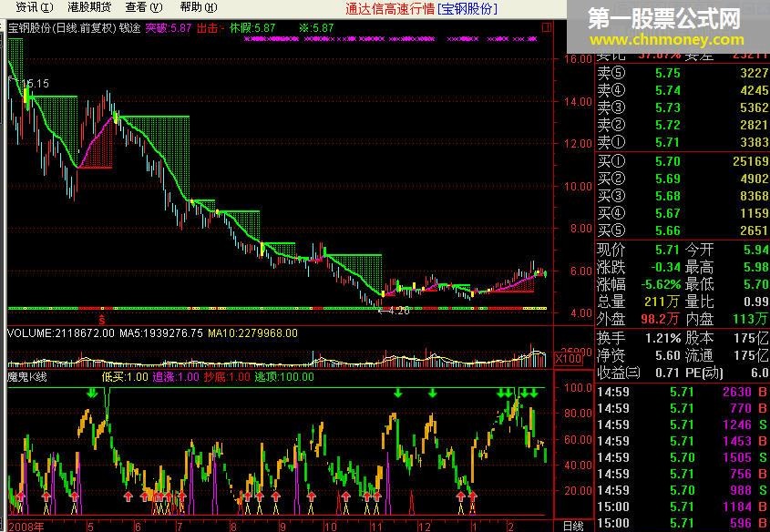Click the VOLUME:2118672.00 label
This screenshot has height=532, width=770.
(x=61, y=333)
